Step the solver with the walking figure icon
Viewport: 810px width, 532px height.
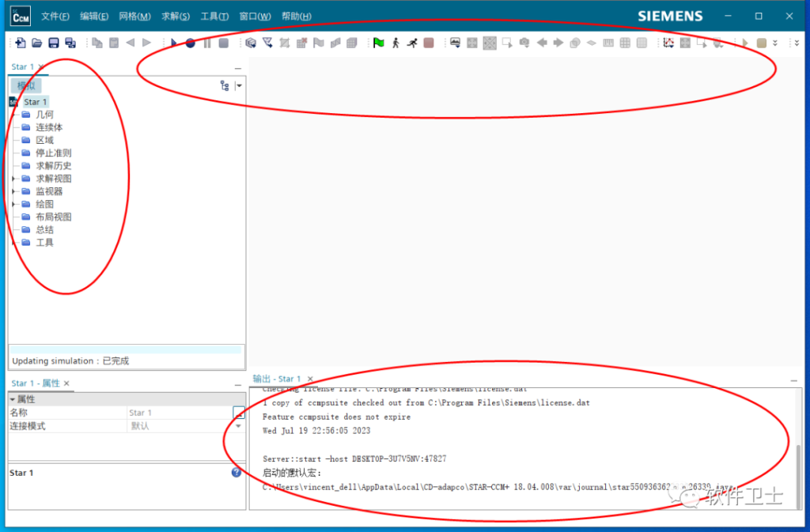coord(396,43)
